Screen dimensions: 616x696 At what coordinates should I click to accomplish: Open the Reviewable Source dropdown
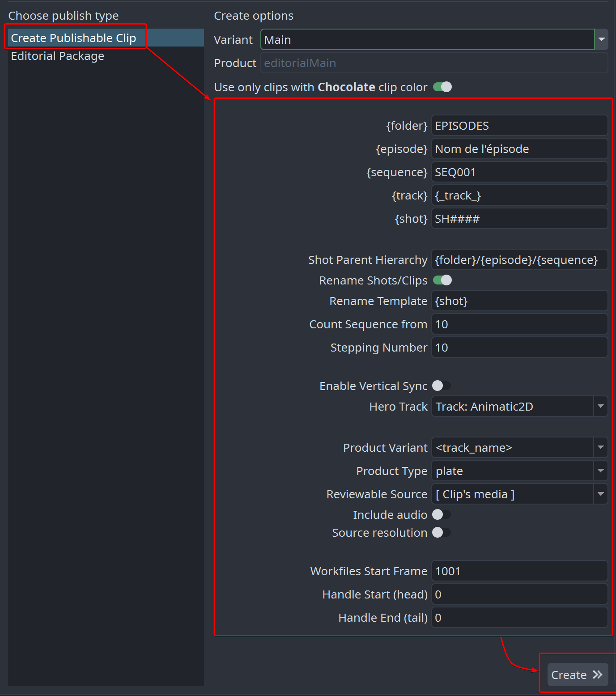[x=600, y=494]
